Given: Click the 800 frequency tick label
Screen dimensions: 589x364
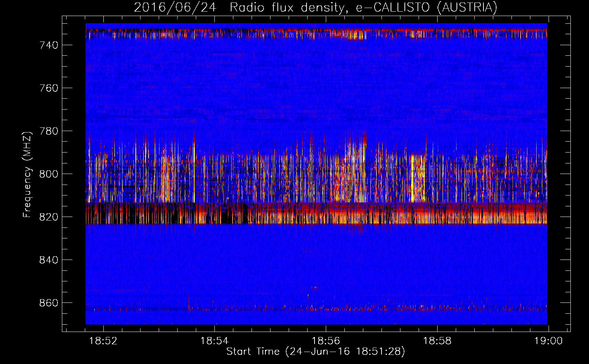Looking at the screenshot, I should [49, 174].
